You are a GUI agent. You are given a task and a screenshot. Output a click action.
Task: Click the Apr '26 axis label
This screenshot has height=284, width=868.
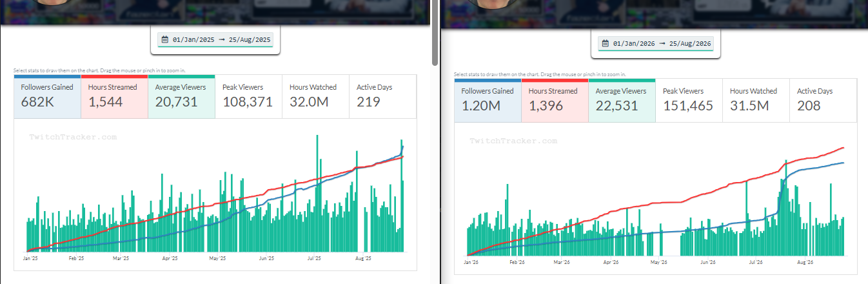click(x=611, y=263)
